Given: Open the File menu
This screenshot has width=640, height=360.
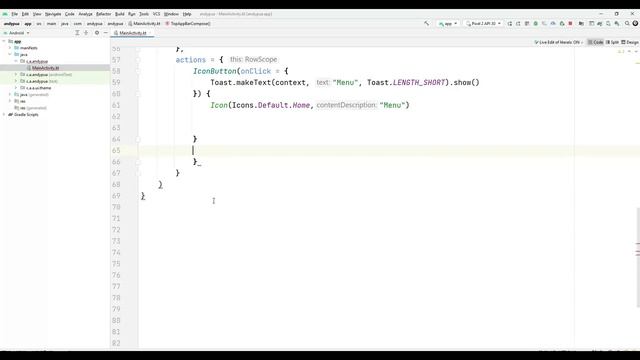Looking at the screenshot, I should (x=14, y=14).
